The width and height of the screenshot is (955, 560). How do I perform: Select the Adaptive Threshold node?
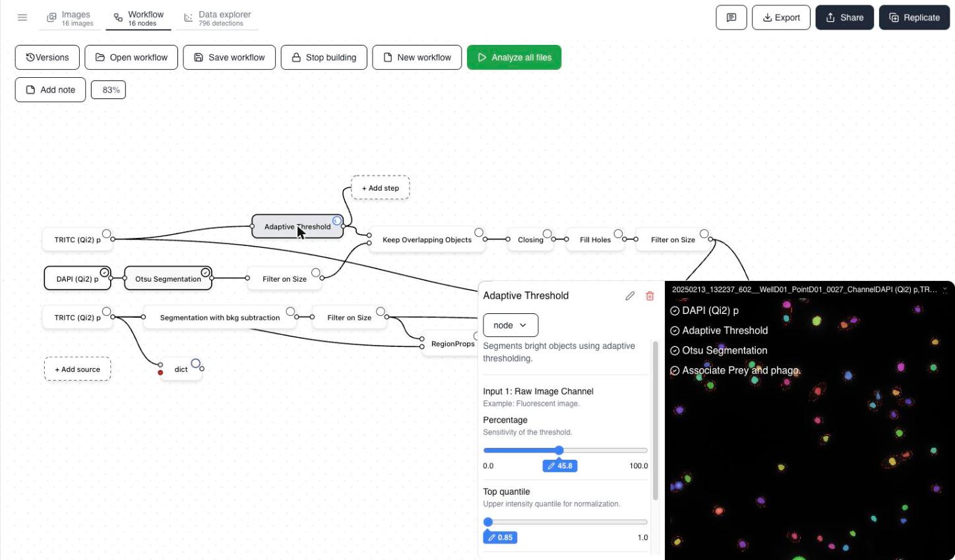tap(297, 226)
